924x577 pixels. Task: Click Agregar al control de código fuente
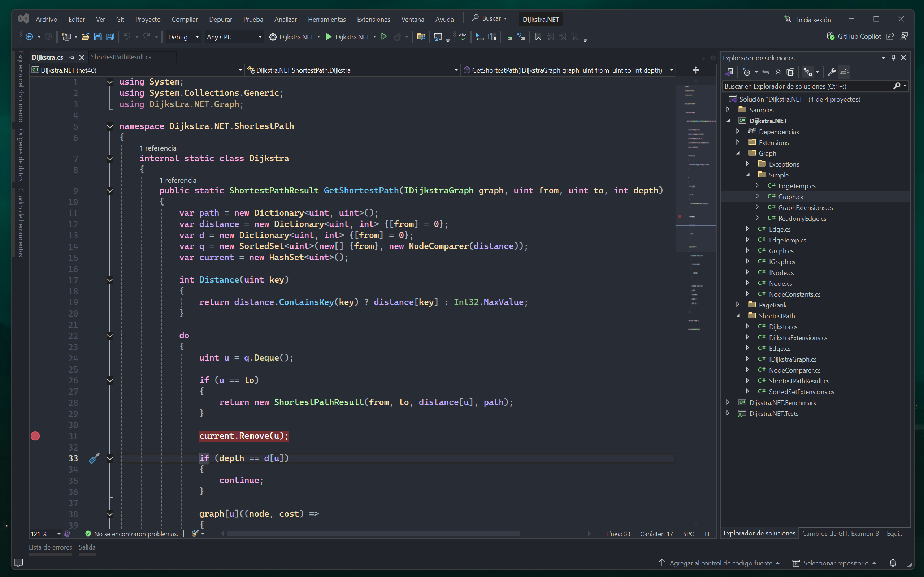click(720, 563)
